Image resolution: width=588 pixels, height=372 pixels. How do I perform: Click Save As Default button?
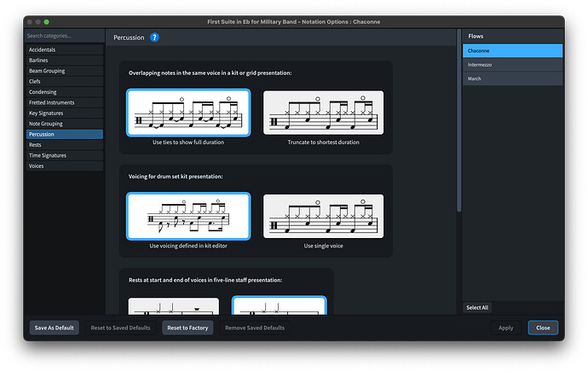54,328
